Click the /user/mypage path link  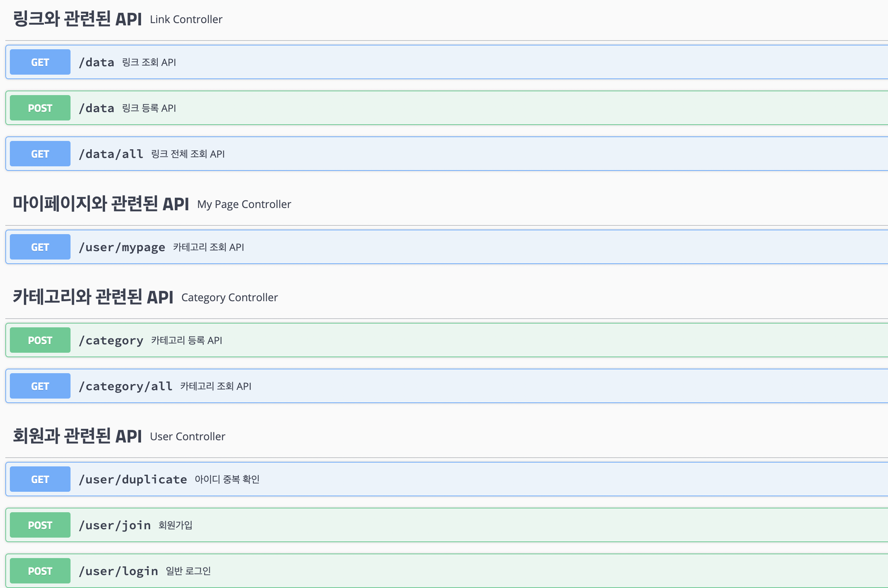point(122,247)
